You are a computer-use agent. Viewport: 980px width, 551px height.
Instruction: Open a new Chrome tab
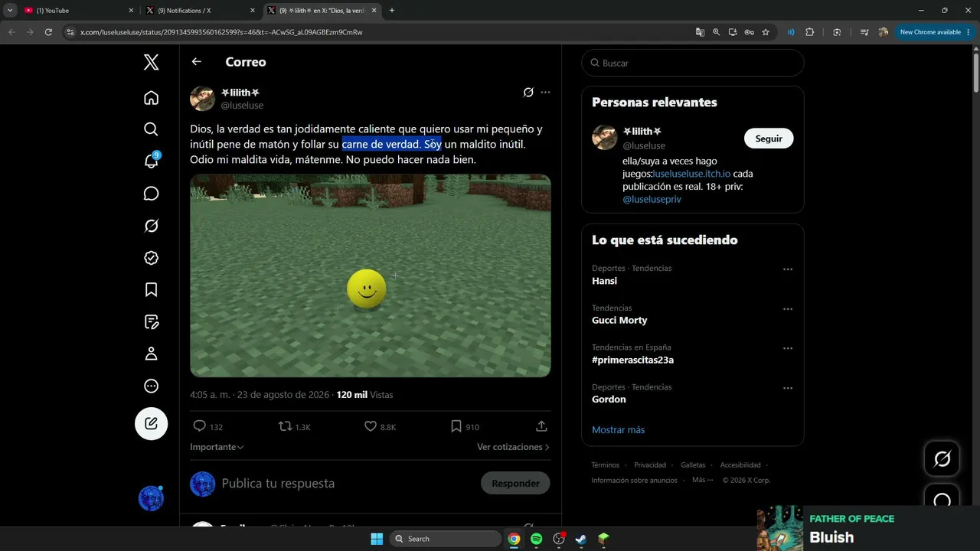pyautogui.click(x=392, y=11)
